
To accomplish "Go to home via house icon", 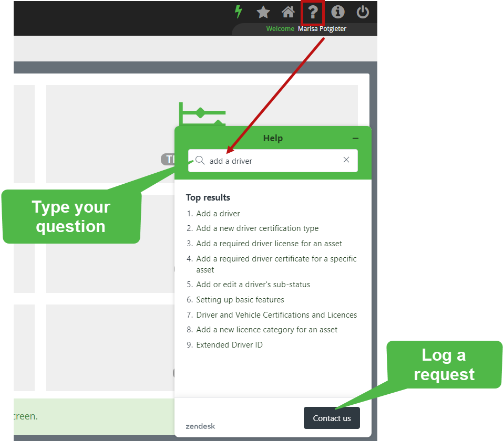I will [x=288, y=12].
